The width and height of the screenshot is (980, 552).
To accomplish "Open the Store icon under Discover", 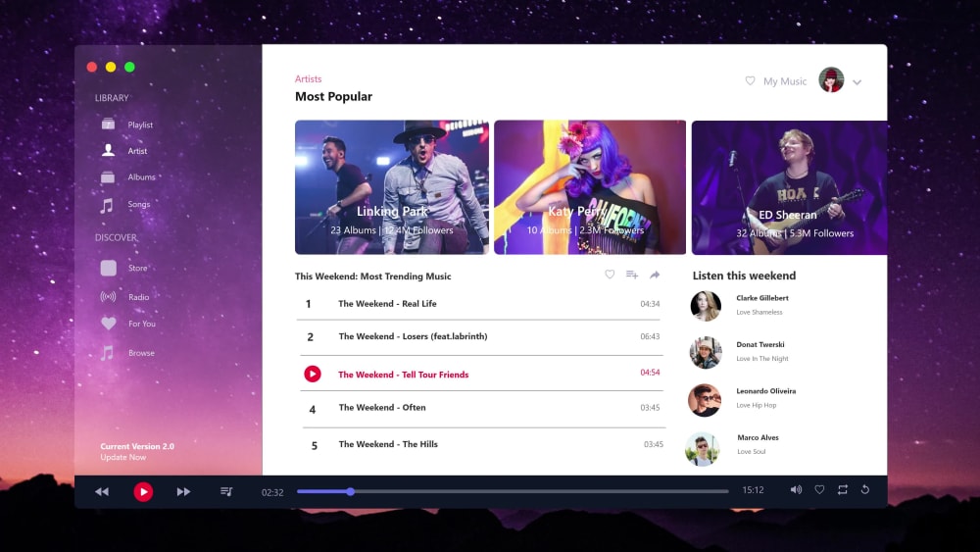I will click(x=108, y=268).
